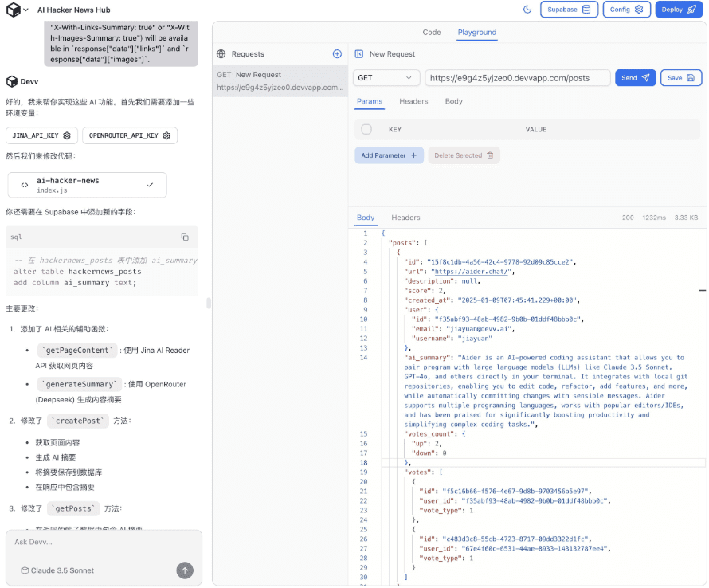Click the response body scrollbar marker

tap(702, 290)
